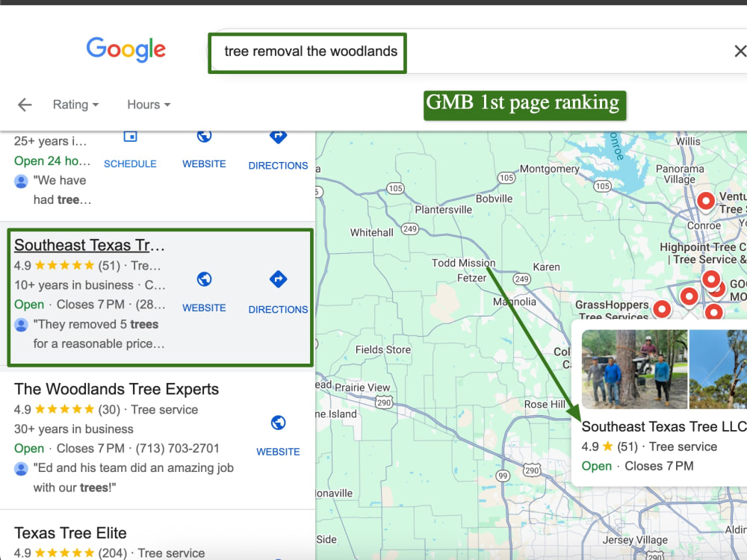Click crew photo thumbnail in map popup
The width and height of the screenshot is (747, 560).
pyautogui.click(x=634, y=370)
